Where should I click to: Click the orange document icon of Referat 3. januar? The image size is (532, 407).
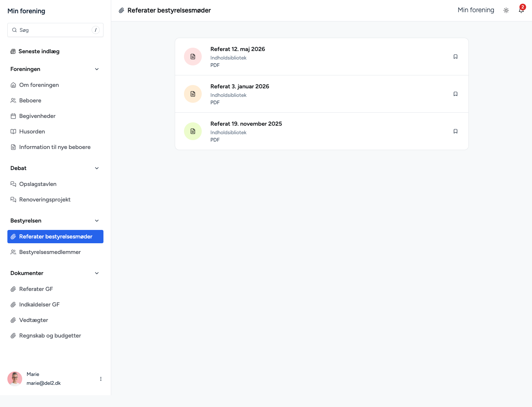pos(193,94)
